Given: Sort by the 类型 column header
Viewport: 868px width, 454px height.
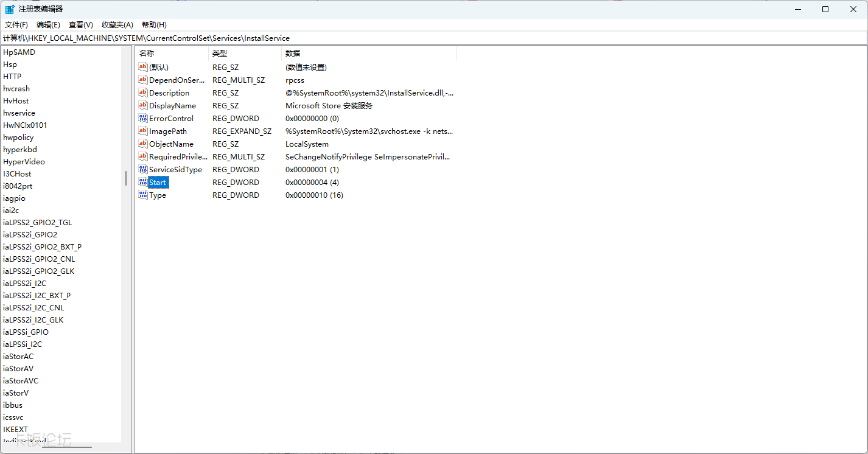Looking at the screenshot, I should 245,54.
